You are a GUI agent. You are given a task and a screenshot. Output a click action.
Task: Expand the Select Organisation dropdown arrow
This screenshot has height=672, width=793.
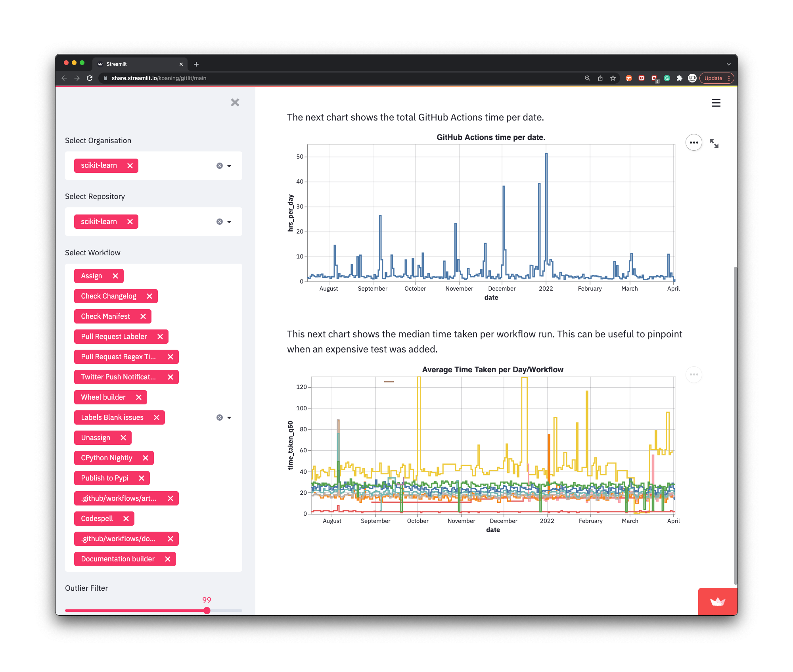click(x=229, y=166)
